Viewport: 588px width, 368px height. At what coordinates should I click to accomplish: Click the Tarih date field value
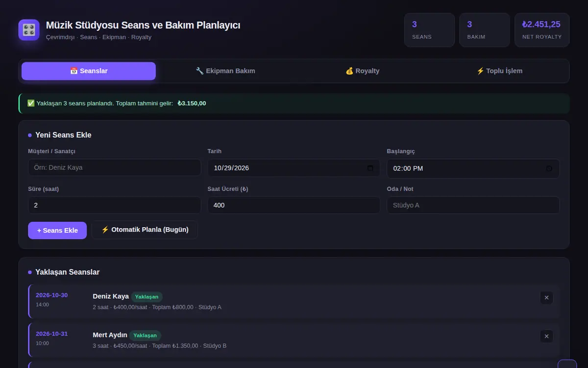tap(231, 168)
